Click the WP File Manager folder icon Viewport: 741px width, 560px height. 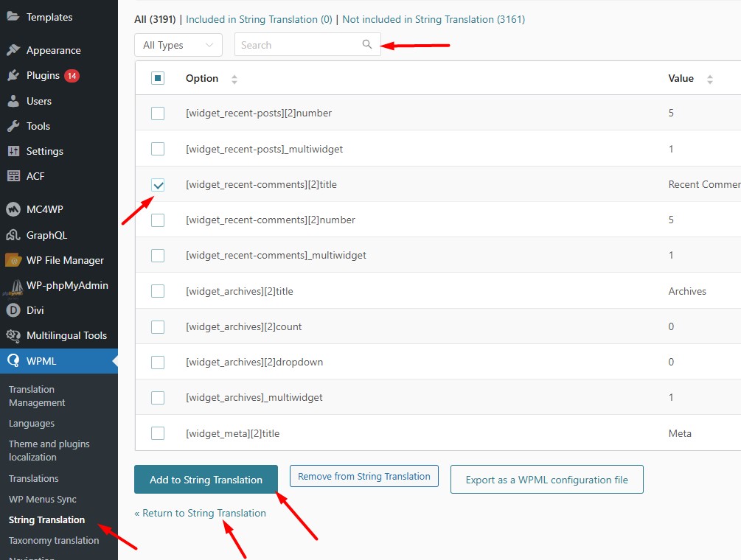point(13,260)
